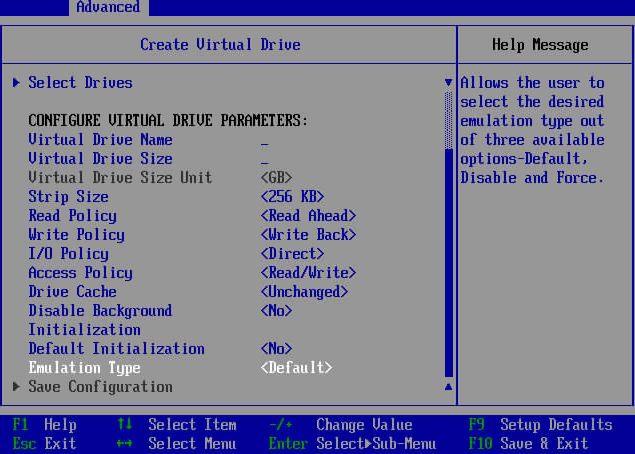Select the Emulation Type label
635x454 pixels.
click(84, 368)
